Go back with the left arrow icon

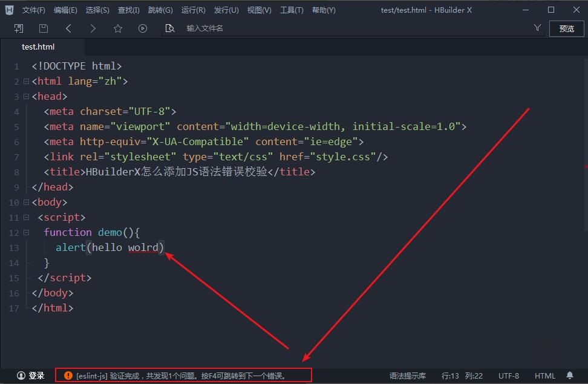(x=68, y=28)
